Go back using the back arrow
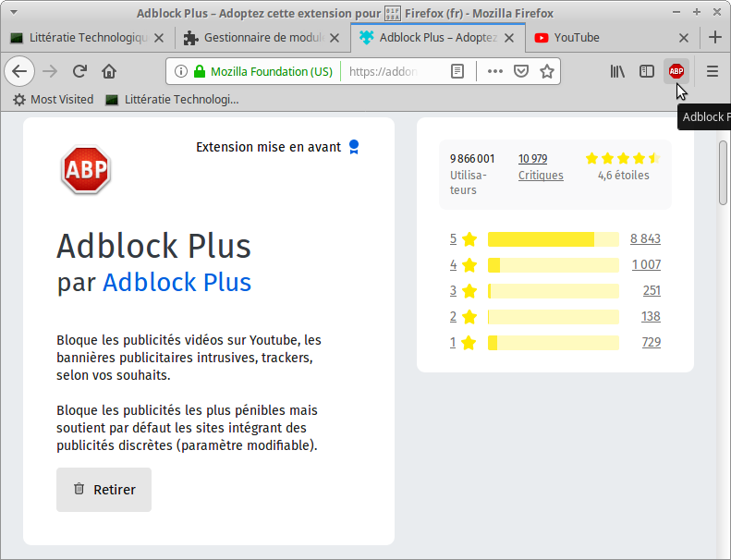731x560 pixels. point(19,71)
